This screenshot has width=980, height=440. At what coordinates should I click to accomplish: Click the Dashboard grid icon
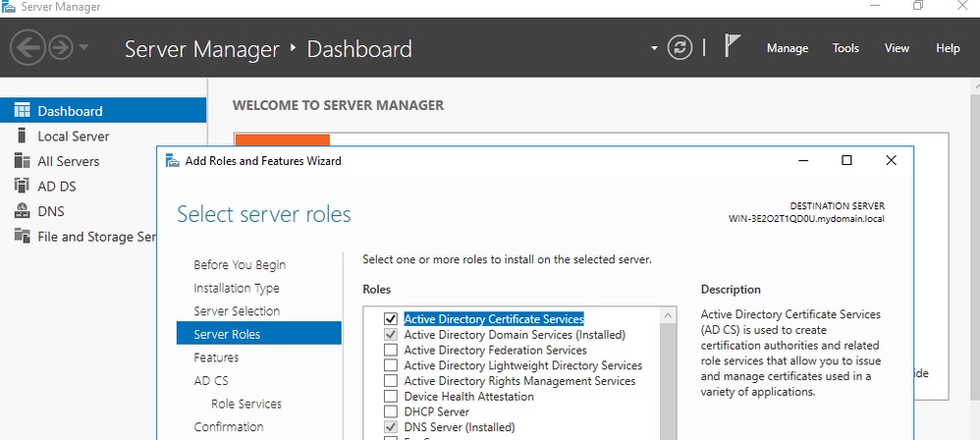22,111
